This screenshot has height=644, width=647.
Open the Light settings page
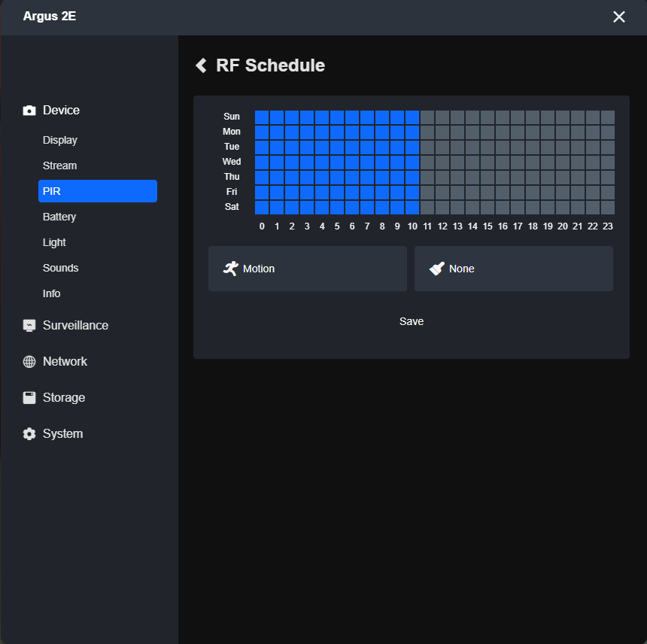[98, 242]
